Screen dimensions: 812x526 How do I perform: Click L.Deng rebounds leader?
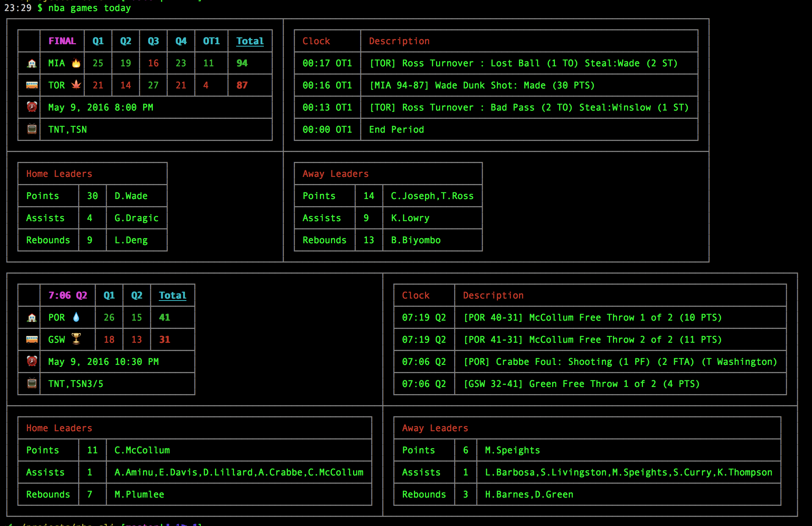click(x=131, y=240)
